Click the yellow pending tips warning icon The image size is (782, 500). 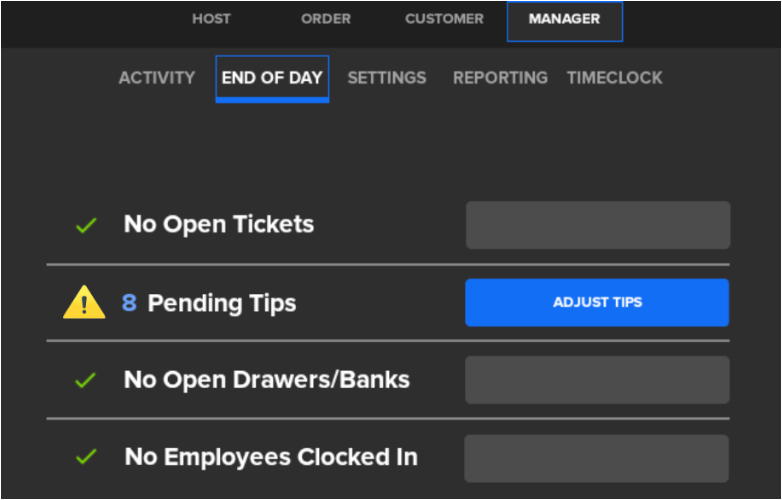point(84,303)
